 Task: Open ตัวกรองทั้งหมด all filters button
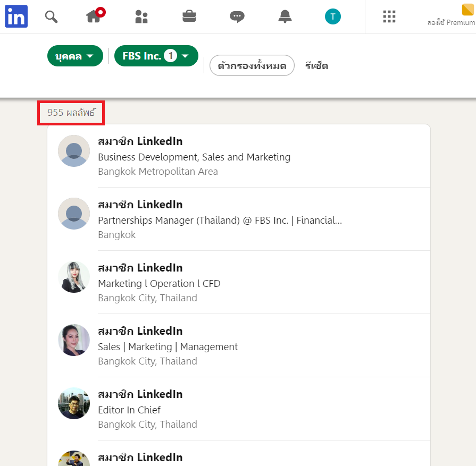(x=252, y=66)
